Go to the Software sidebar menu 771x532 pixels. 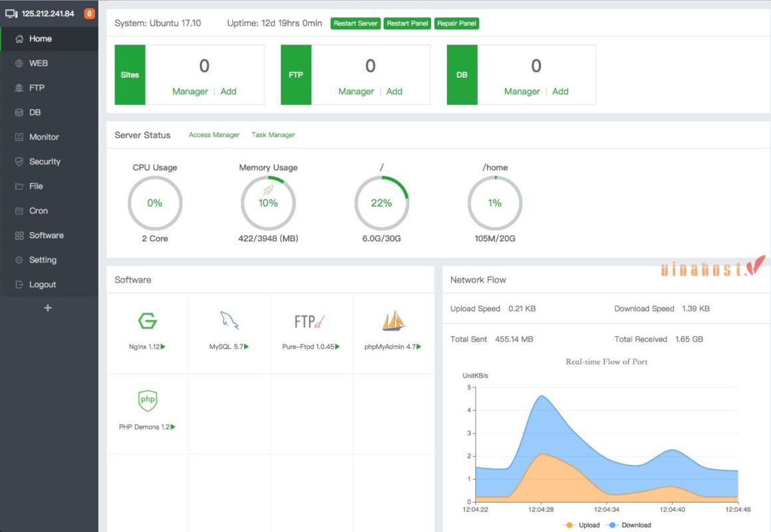pyautogui.click(x=46, y=235)
